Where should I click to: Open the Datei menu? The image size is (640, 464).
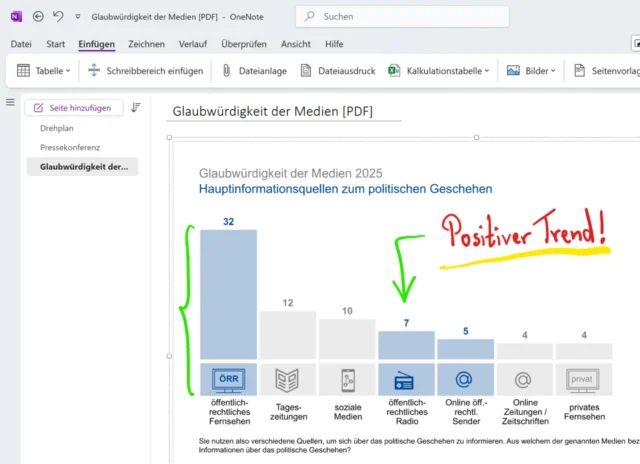tap(21, 44)
